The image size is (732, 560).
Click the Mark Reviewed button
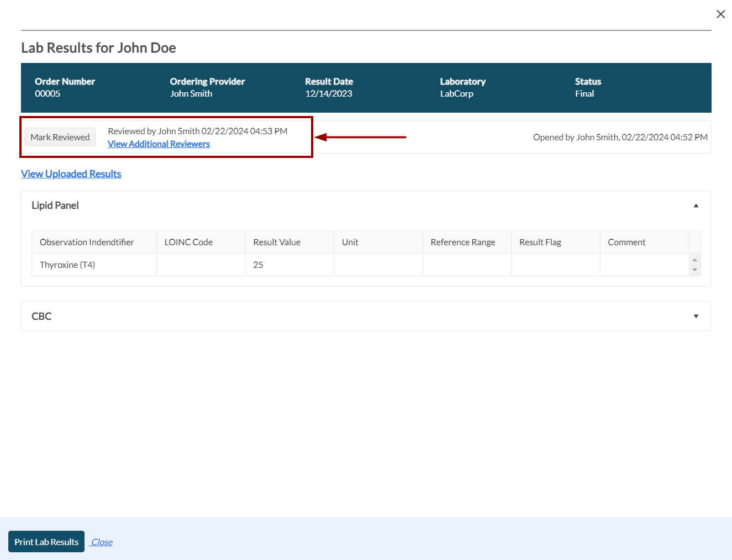pyautogui.click(x=60, y=137)
